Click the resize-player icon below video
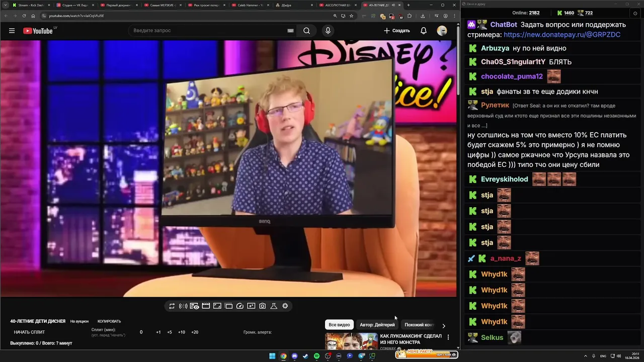644x362 pixels. click(x=217, y=306)
